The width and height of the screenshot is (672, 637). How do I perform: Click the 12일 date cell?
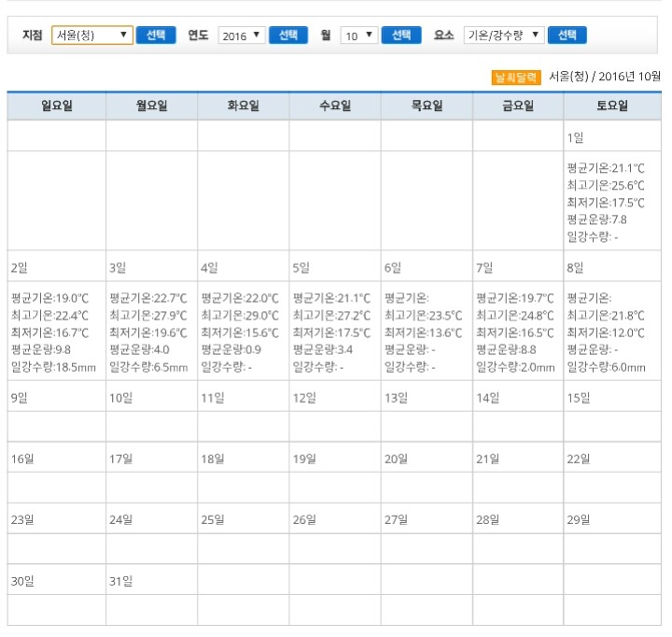pos(335,396)
